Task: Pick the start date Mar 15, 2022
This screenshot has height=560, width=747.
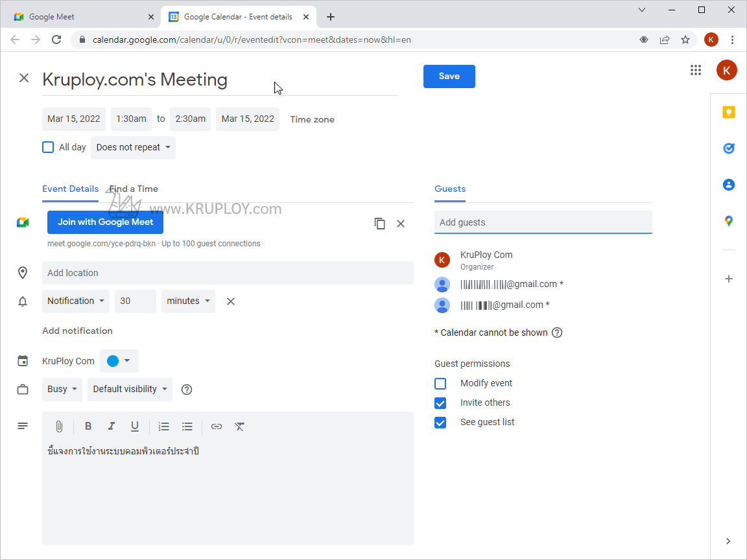Action: pyautogui.click(x=74, y=119)
